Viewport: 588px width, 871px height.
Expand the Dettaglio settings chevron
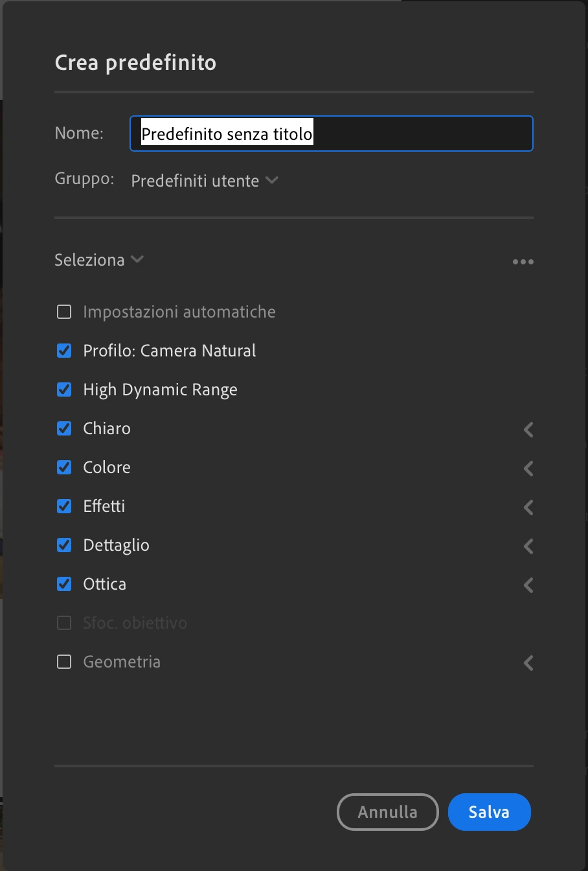point(528,546)
